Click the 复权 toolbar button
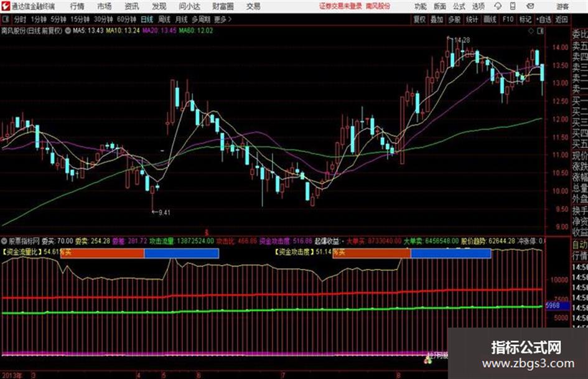 pyautogui.click(x=419, y=19)
